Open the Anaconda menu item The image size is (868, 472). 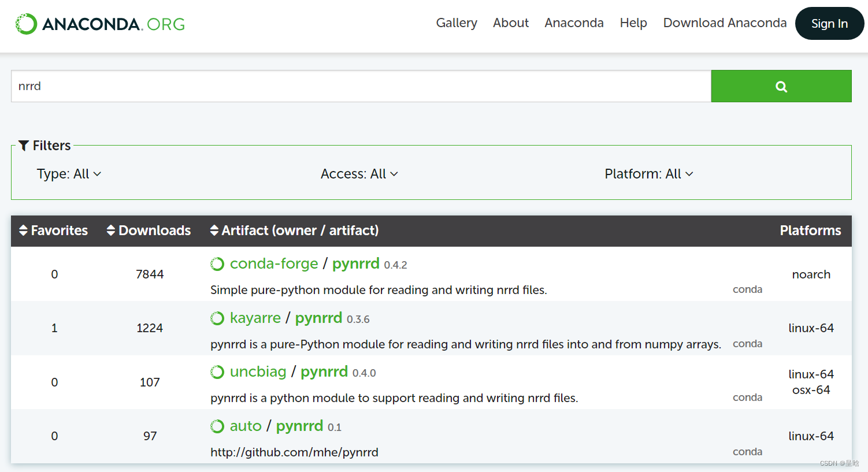tap(574, 23)
